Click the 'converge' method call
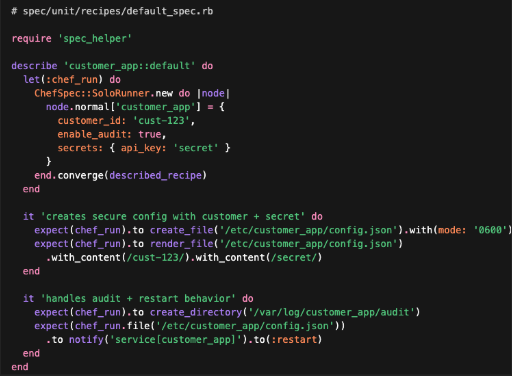 pyautogui.click(x=80, y=175)
